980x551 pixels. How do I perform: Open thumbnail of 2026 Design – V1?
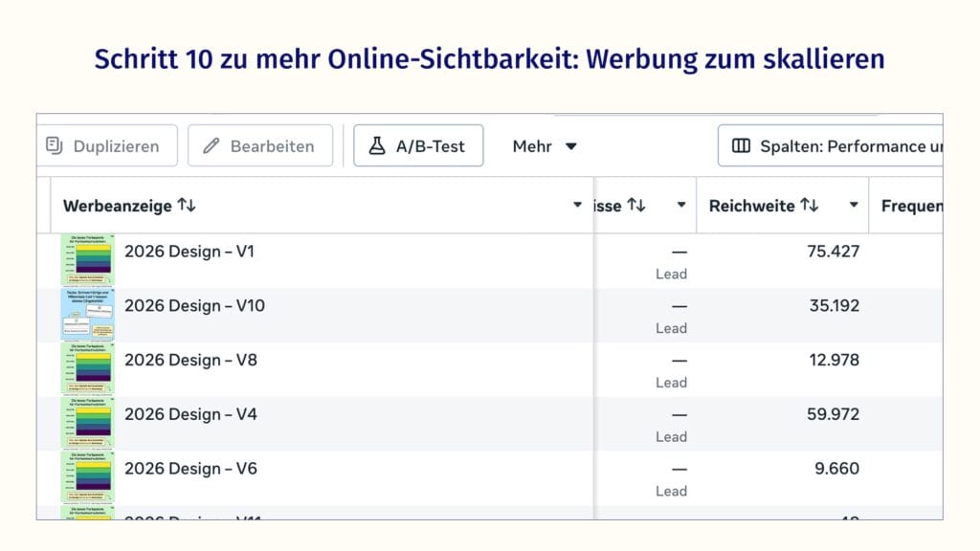pyautogui.click(x=87, y=260)
